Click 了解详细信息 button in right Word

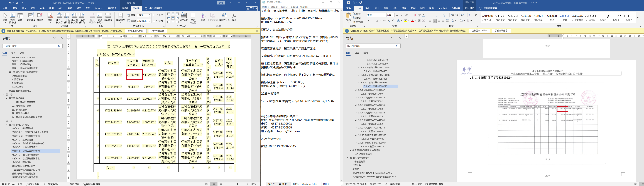pos(501,31)
